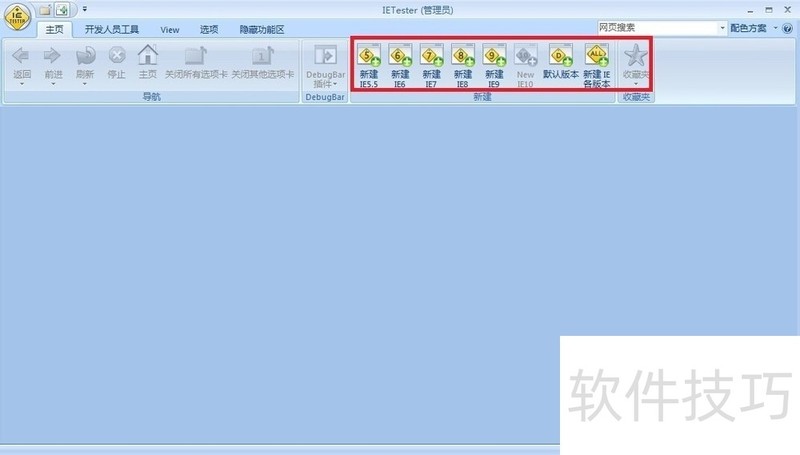Click the 网页搜索 search input field

657,28
